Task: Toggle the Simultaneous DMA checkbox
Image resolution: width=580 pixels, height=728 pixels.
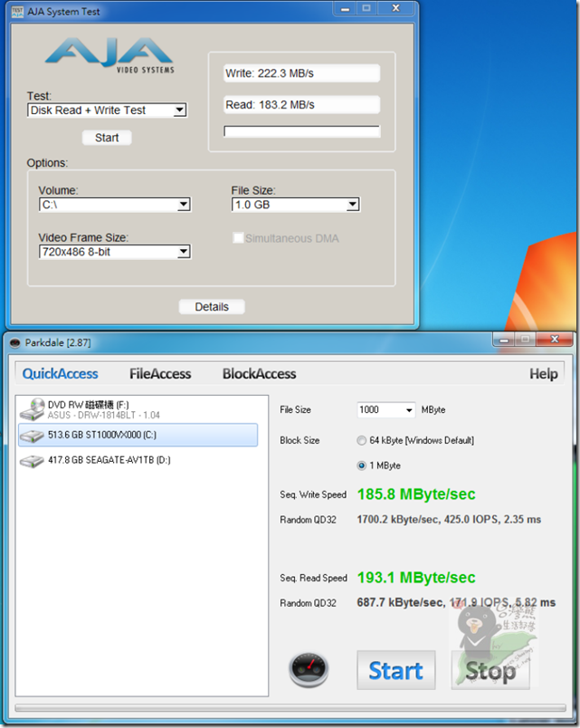Action: tap(238, 238)
